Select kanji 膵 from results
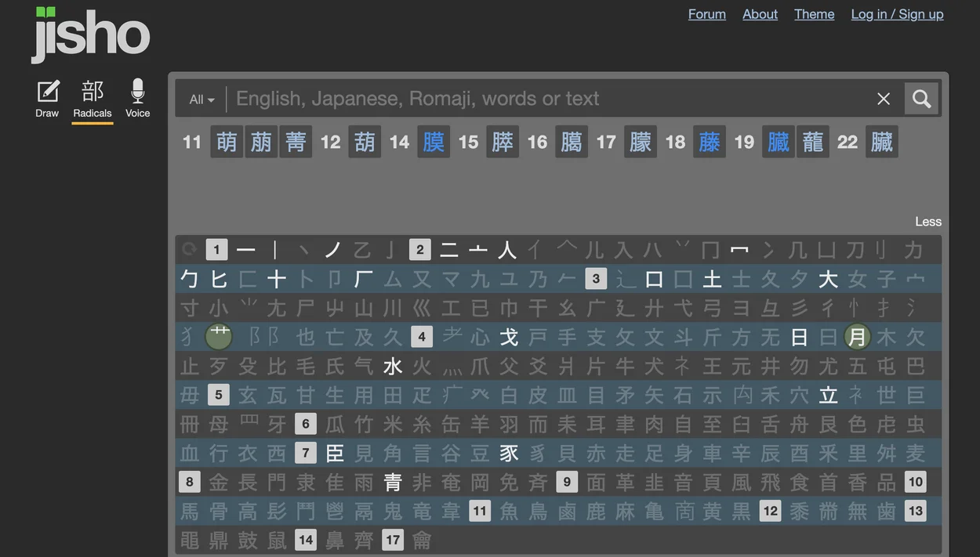The image size is (980, 557). (503, 142)
